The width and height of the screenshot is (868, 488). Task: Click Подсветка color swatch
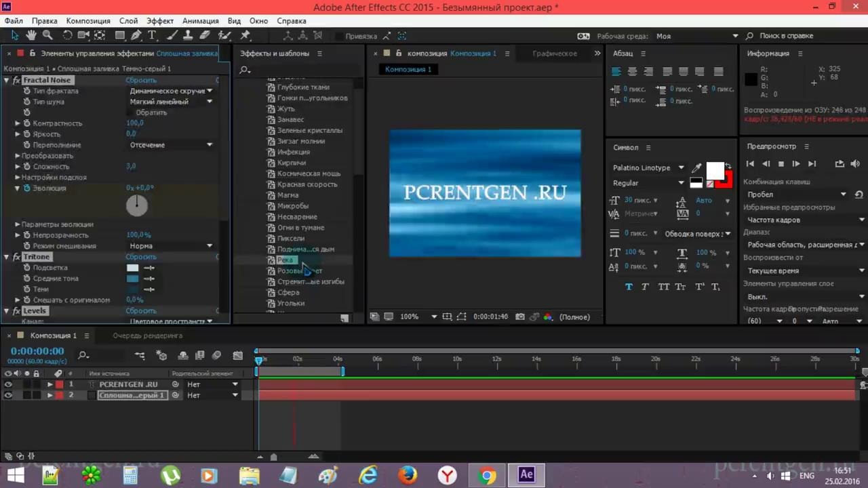133,268
